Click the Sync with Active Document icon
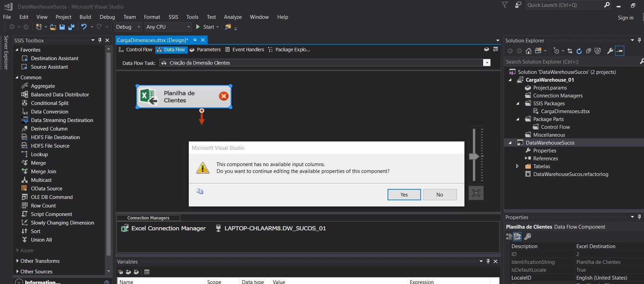The width and height of the screenshot is (644, 284). 570,51
